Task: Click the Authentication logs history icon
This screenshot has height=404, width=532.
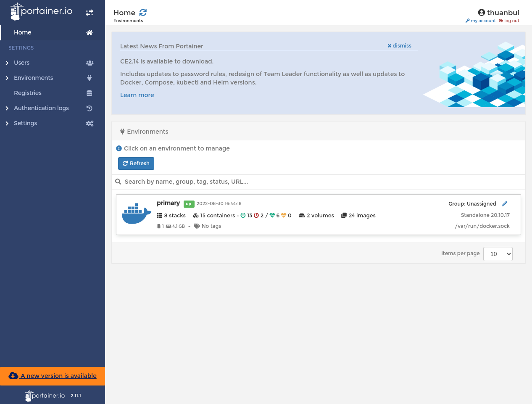Action: pyautogui.click(x=90, y=108)
